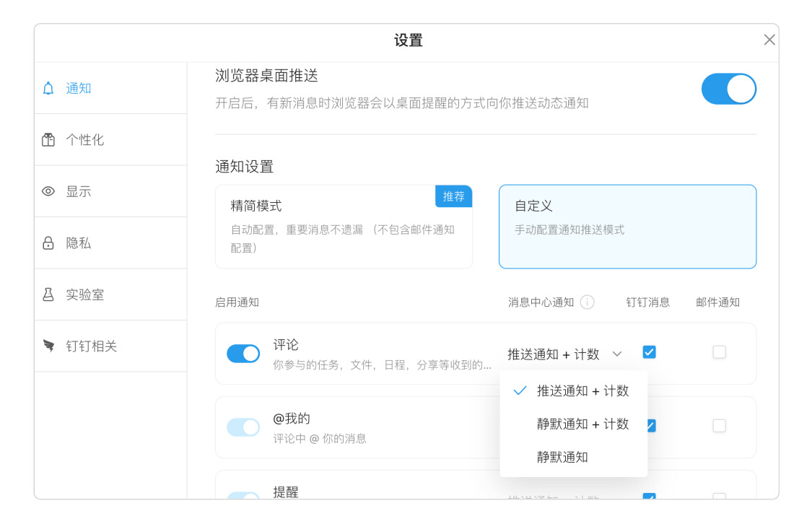Open the 个性化 settings tab

(x=85, y=140)
